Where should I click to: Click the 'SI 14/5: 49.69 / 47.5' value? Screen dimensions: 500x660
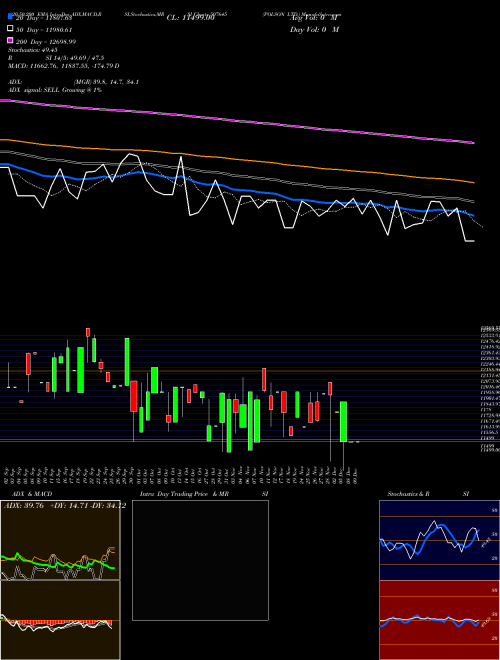pos(75,58)
